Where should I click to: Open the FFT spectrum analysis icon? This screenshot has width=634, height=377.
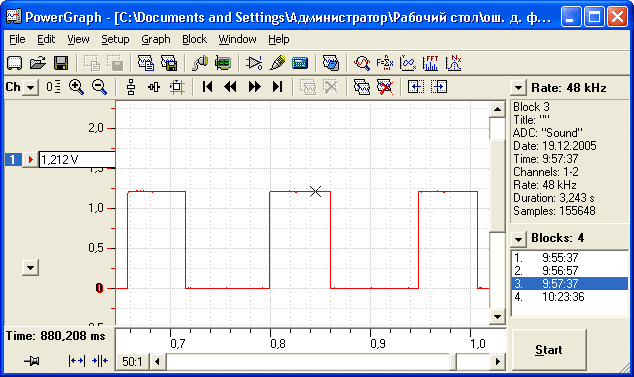pyautogui.click(x=430, y=63)
